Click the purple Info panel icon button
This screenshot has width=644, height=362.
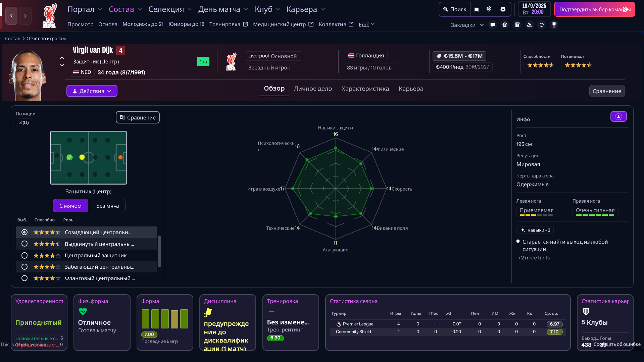pos(618,116)
